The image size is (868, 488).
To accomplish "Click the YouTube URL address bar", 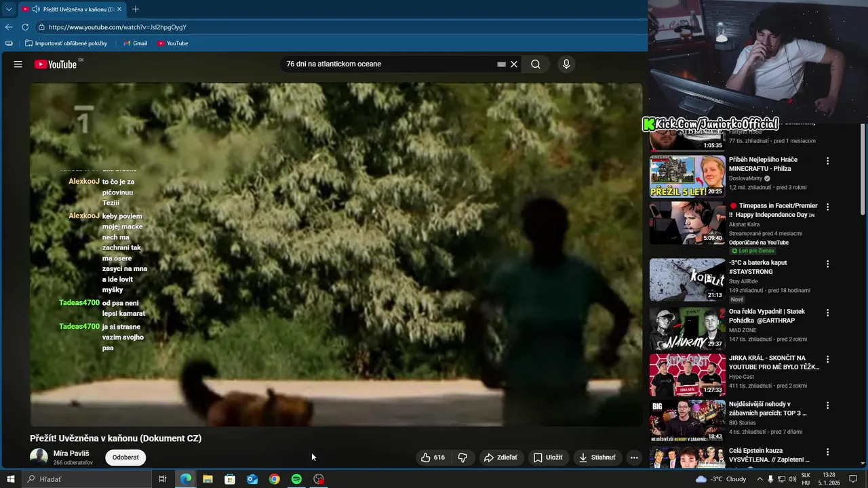I will 339,27.
